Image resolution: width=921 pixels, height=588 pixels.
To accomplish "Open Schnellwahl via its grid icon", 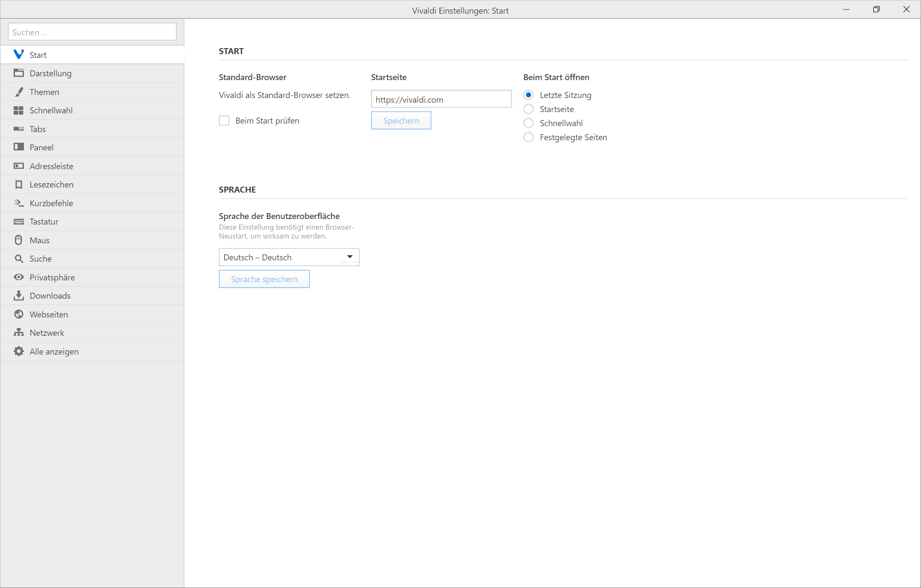I will 19,110.
